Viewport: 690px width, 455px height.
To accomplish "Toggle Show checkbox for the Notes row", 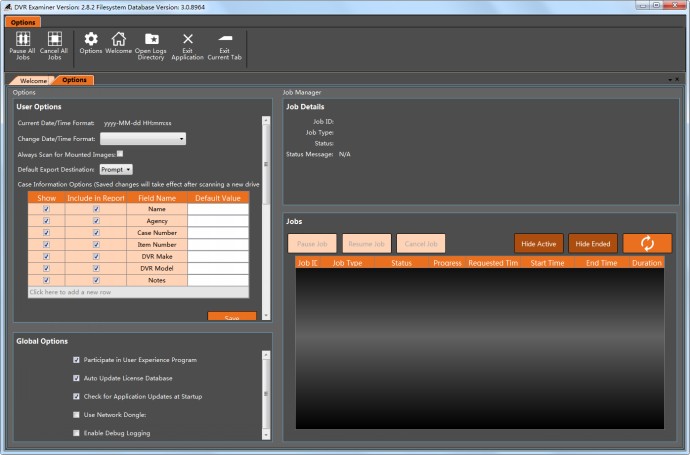I will (46, 280).
